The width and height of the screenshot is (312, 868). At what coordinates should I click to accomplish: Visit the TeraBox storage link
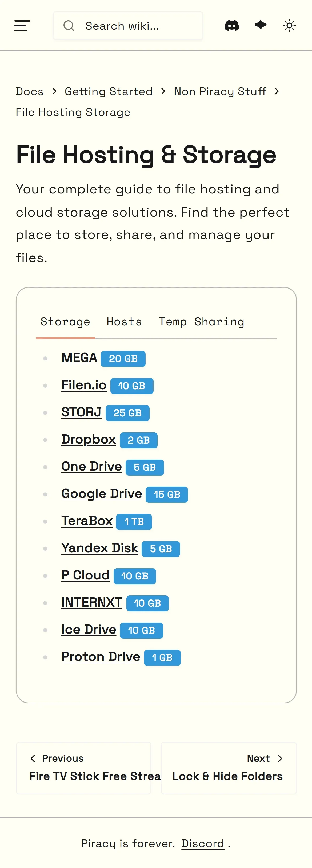click(87, 521)
